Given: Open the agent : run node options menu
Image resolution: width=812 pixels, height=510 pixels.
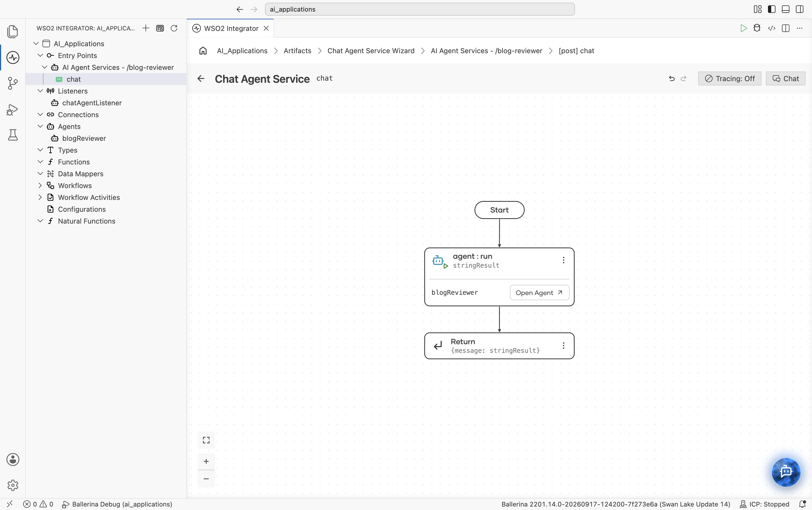Looking at the screenshot, I should point(563,260).
